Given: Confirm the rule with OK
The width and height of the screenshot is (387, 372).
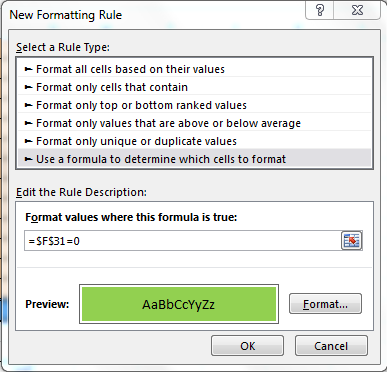Looking at the screenshot, I should [x=248, y=346].
